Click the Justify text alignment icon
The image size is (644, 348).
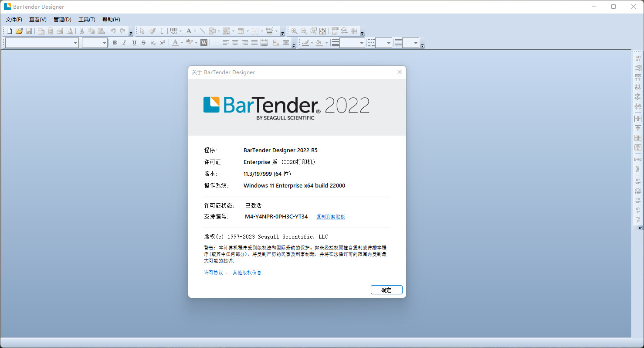(254, 43)
